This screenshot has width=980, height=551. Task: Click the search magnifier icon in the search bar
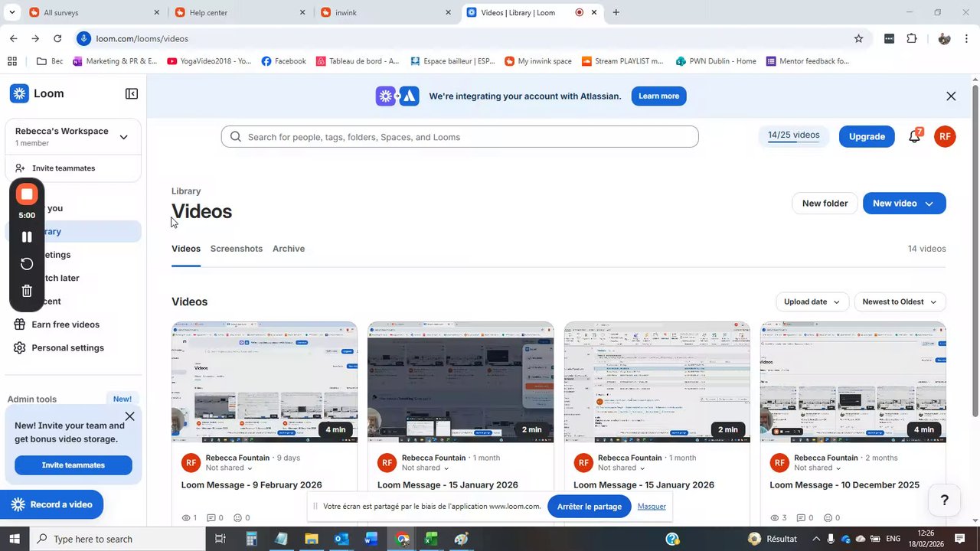coord(235,137)
